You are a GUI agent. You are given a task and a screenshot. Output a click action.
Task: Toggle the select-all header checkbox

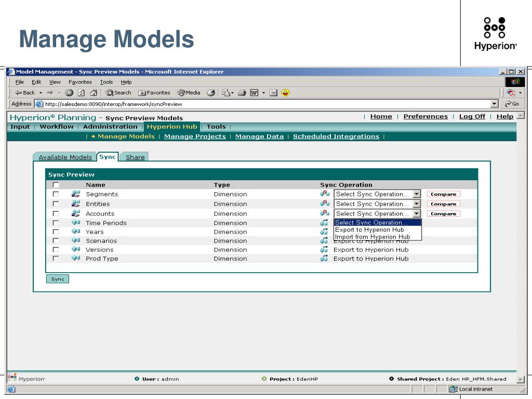pos(56,185)
